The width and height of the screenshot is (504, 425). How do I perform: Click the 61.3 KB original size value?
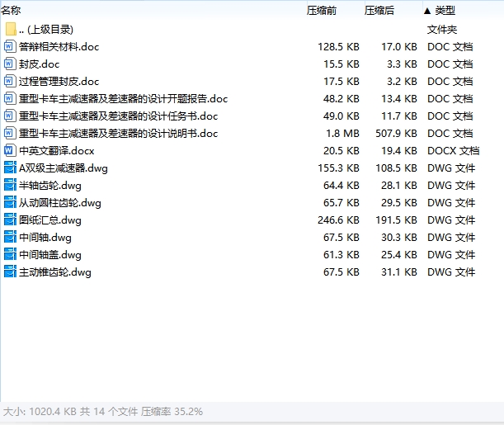point(341,255)
